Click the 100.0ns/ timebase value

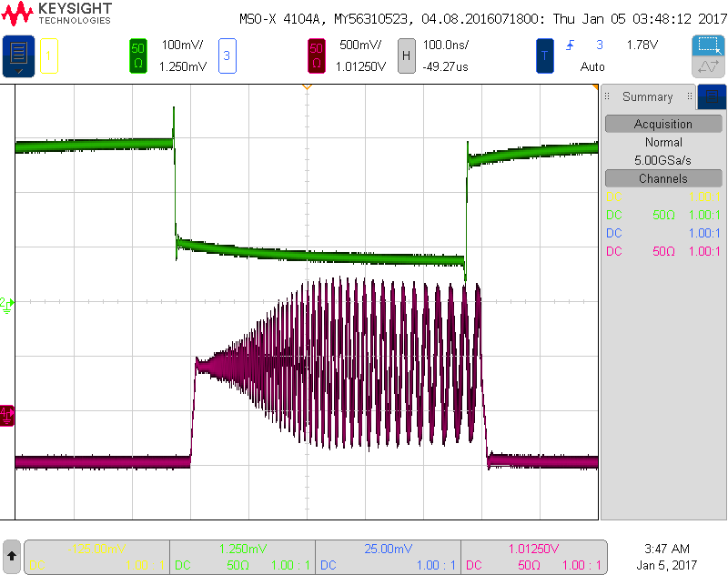coord(446,45)
